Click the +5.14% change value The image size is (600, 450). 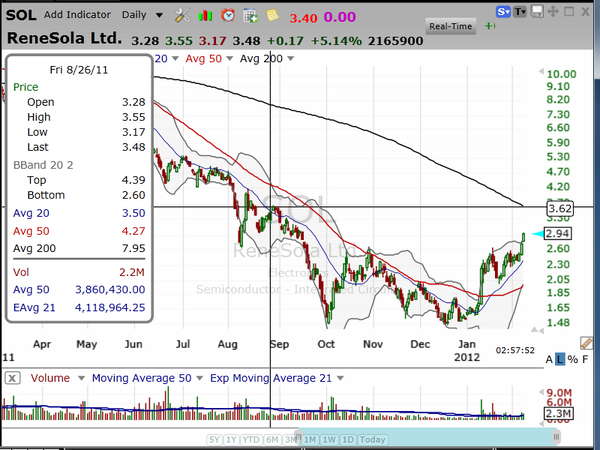click(x=336, y=41)
